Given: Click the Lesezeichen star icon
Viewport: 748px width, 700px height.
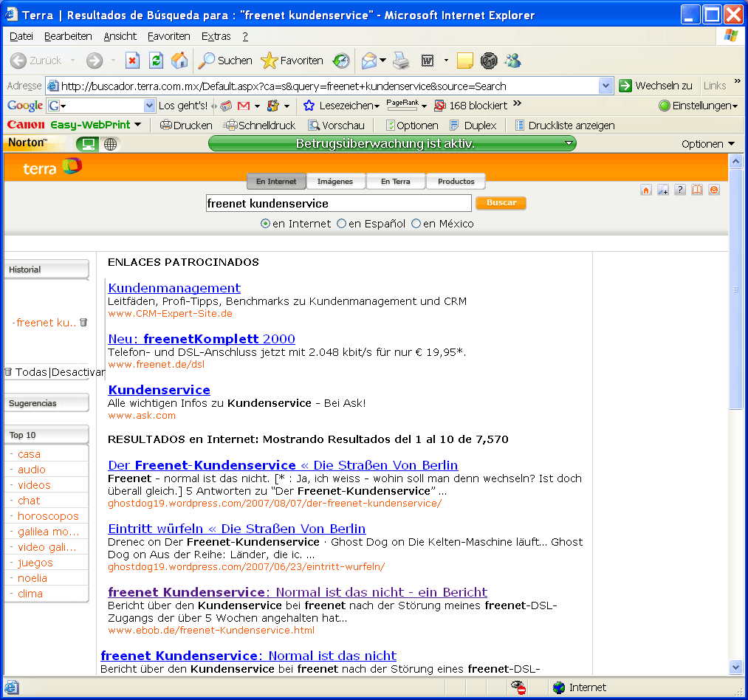Looking at the screenshot, I should (x=309, y=106).
